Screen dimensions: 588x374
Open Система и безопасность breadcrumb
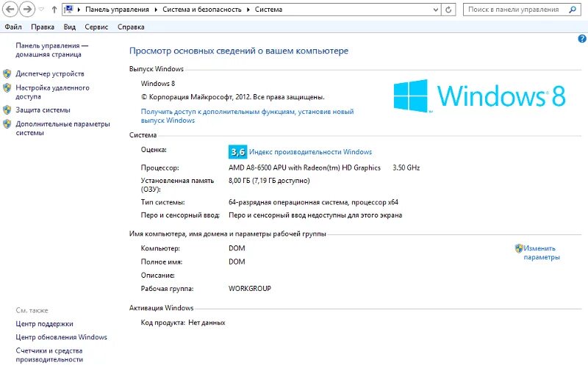(x=201, y=10)
